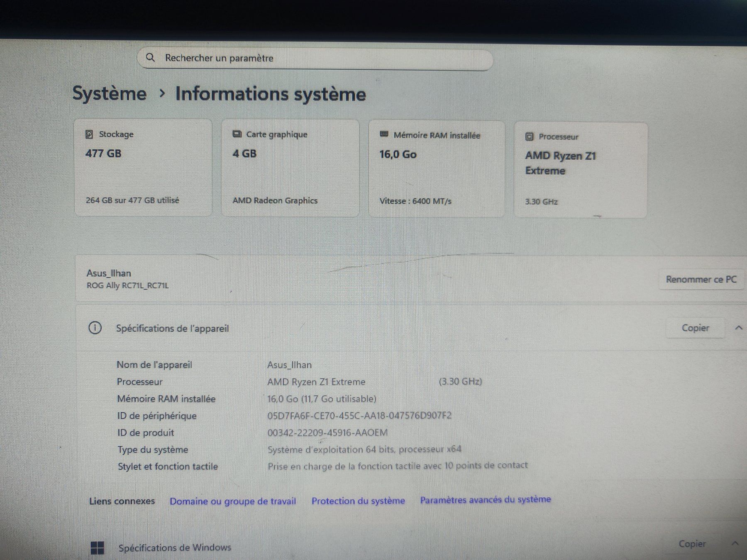The image size is (747, 560).
Task: Click the Spécifications de l'appareil header text
Action: pyautogui.click(x=172, y=329)
